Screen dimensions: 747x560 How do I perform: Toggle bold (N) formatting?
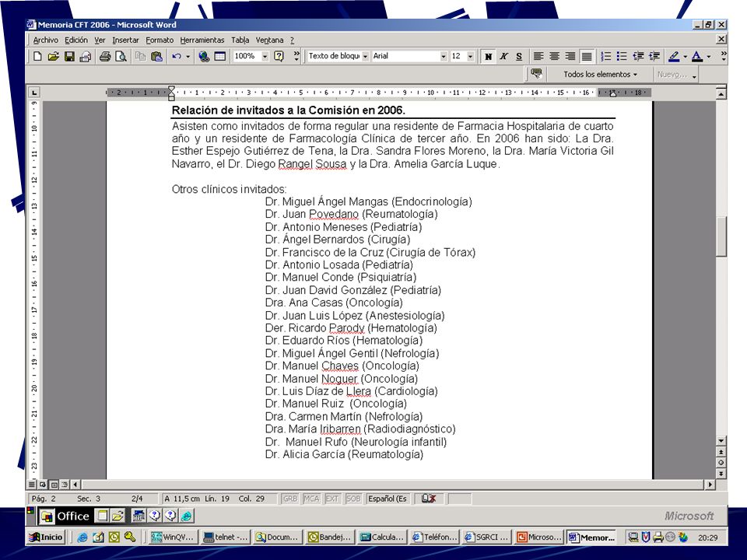coord(488,57)
